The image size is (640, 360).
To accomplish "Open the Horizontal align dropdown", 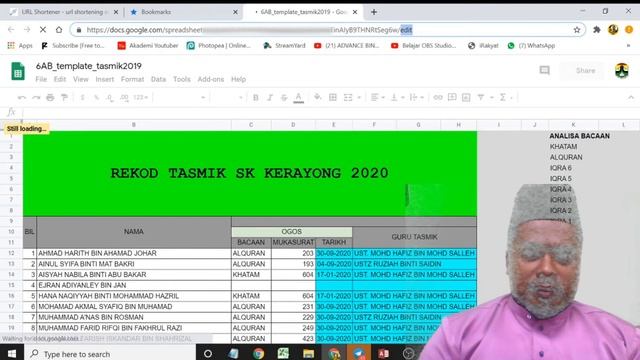I will click(x=378, y=98).
